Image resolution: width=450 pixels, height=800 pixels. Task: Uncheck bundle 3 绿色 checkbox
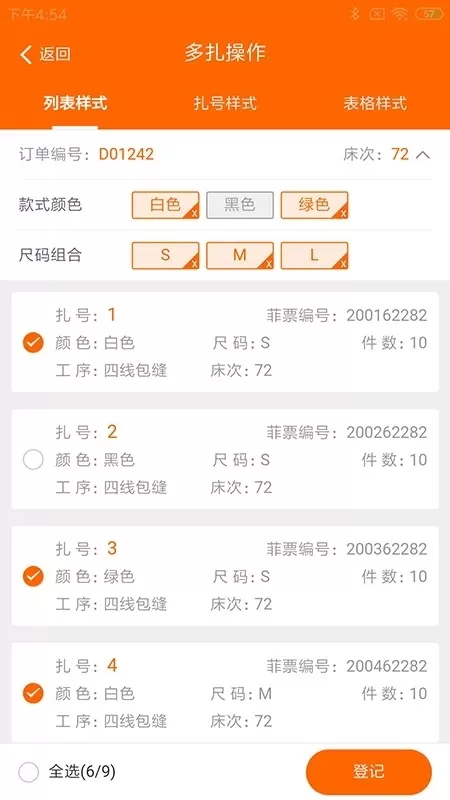(33, 577)
